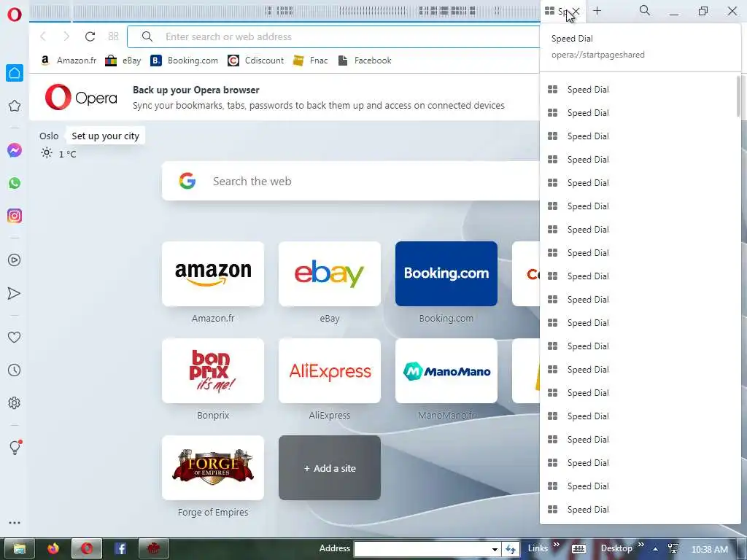747x560 pixels.
Task: Open the Cdiscount bookmark
Action: (255, 61)
